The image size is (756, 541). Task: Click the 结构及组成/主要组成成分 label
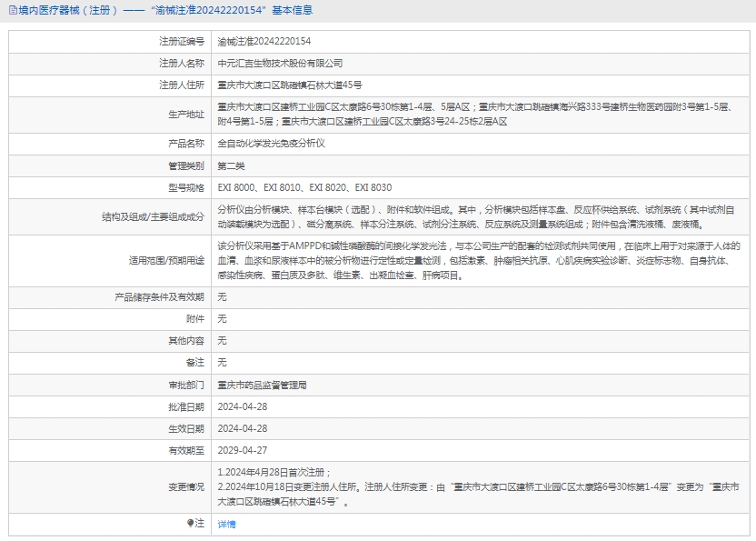tap(153, 216)
